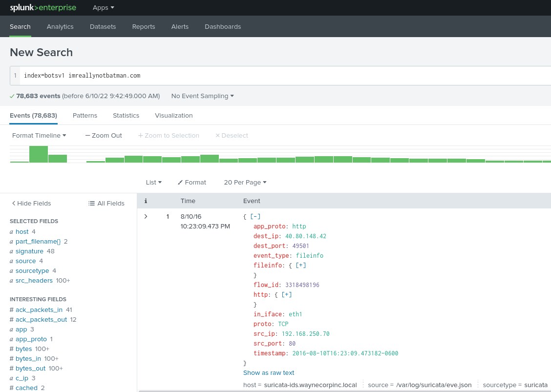Select the bytes field in the sidebar
Image resolution: width=551 pixels, height=392 pixels.
pyautogui.click(x=24, y=349)
